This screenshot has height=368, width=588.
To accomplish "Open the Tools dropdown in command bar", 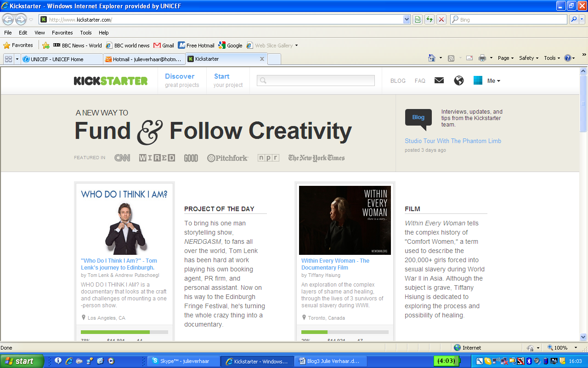I will click(552, 58).
